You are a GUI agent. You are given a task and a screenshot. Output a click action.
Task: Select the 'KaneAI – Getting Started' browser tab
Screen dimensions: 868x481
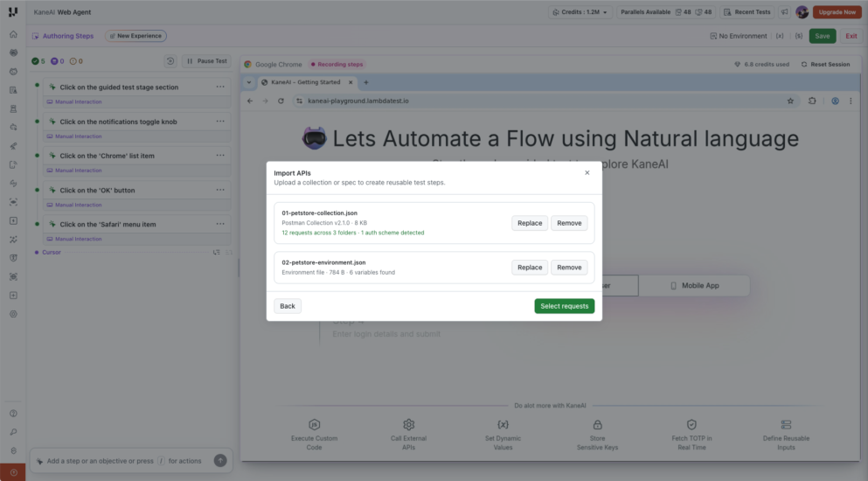click(306, 82)
